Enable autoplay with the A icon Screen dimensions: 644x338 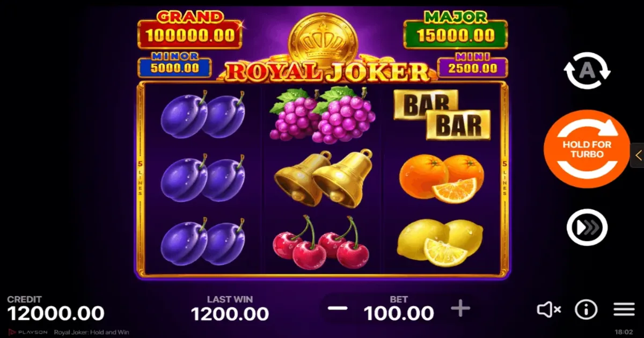click(587, 71)
